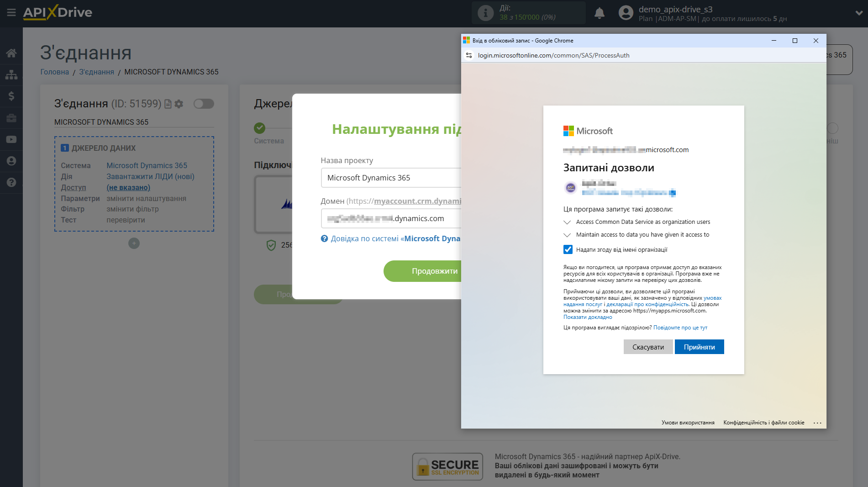Add a new block with plus icon

[x=134, y=243]
